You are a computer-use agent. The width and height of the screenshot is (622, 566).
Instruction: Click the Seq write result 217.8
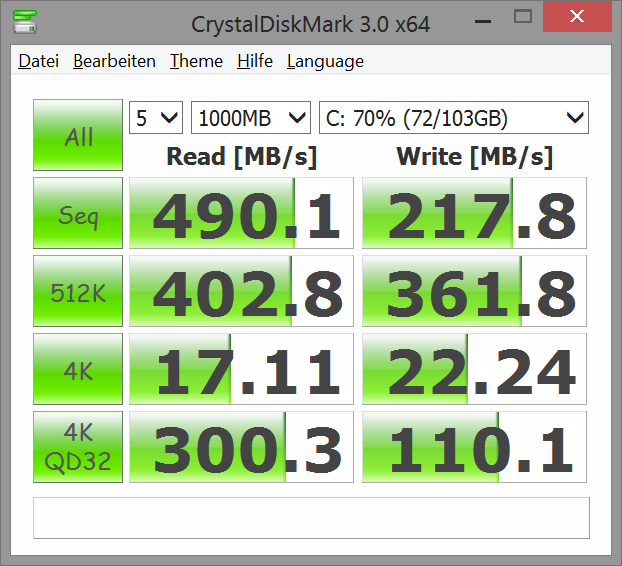474,213
